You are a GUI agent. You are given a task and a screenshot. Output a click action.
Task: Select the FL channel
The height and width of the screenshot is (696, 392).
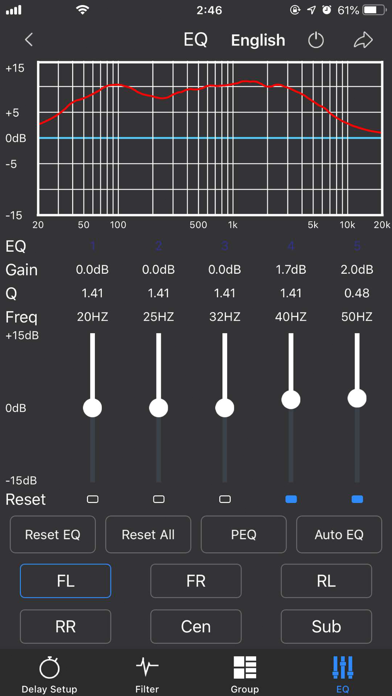click(x=65, y=581)
